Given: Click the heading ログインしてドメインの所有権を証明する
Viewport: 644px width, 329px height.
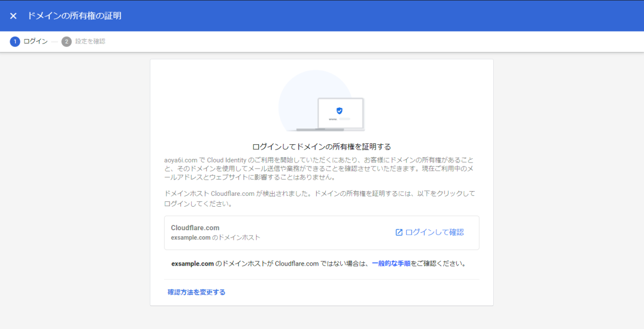Looking at the screenshot, I should pyautogui.click(x=321, y=147).
